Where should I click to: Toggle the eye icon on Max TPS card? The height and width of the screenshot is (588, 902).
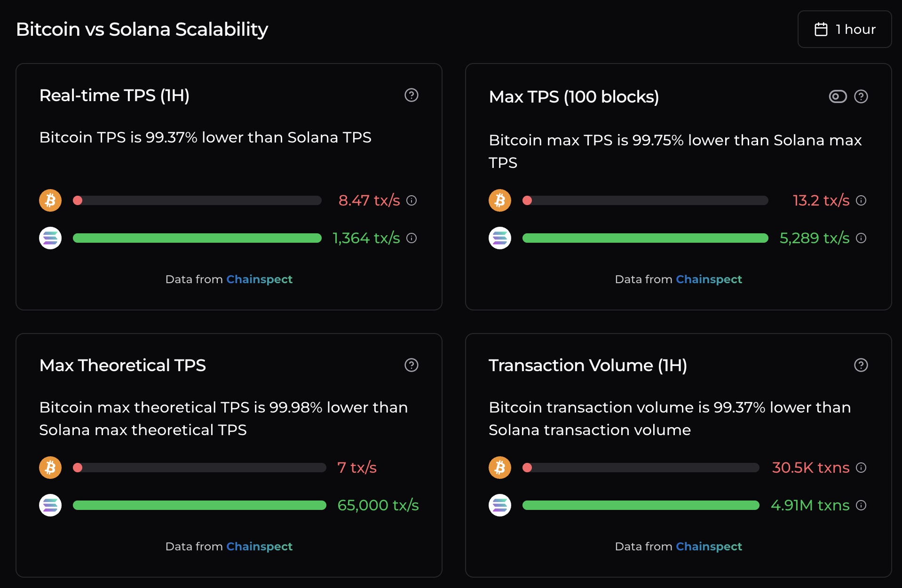point(837,96)
